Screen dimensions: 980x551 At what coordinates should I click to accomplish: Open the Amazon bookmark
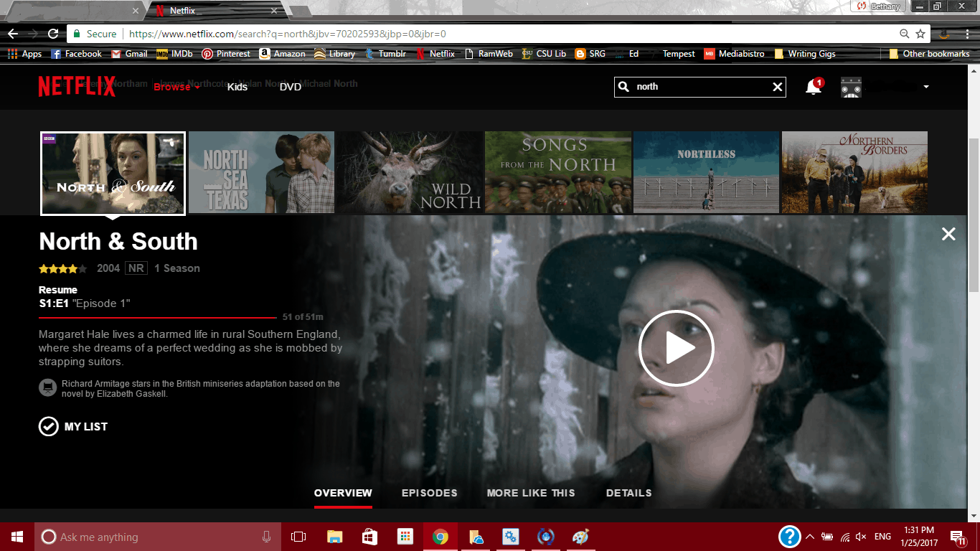[282, 54]
